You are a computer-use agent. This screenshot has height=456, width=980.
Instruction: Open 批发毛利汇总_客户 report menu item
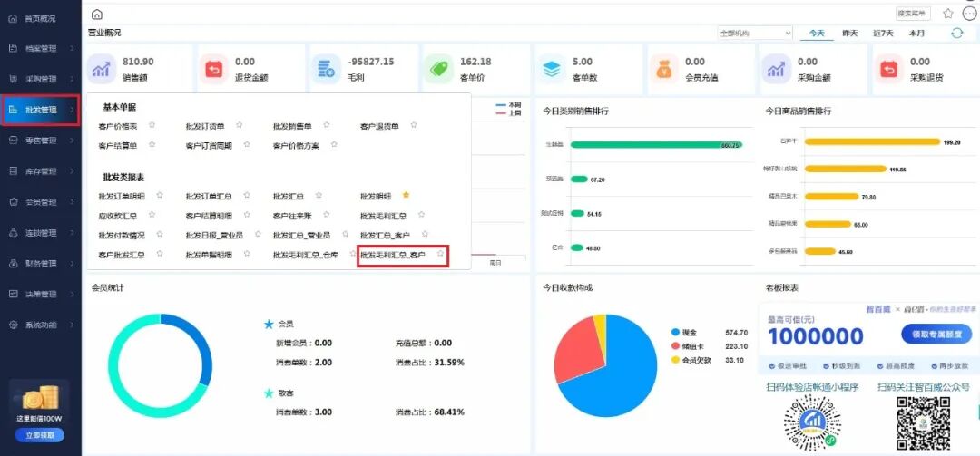pyautogui.click(x=393, y=255)
